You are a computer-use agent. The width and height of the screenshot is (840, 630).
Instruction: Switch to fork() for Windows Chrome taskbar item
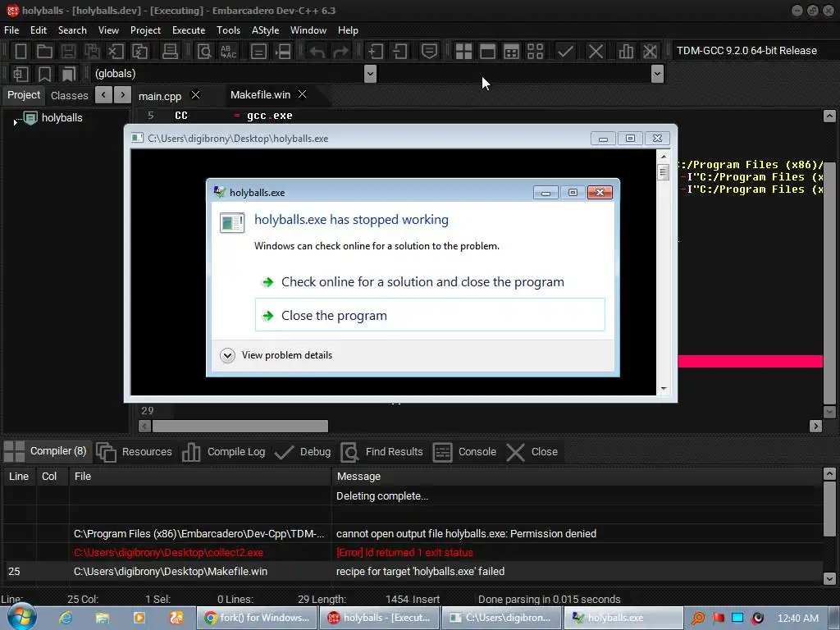257,618
